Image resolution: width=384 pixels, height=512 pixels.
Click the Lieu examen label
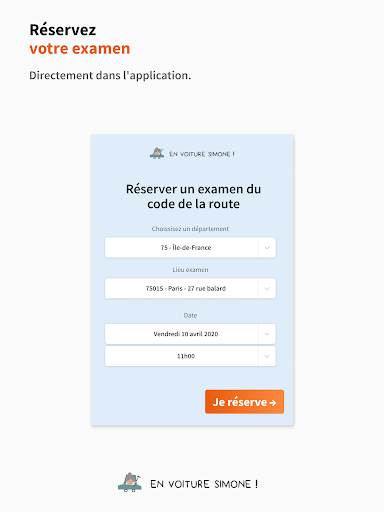(x=190, y=270)
